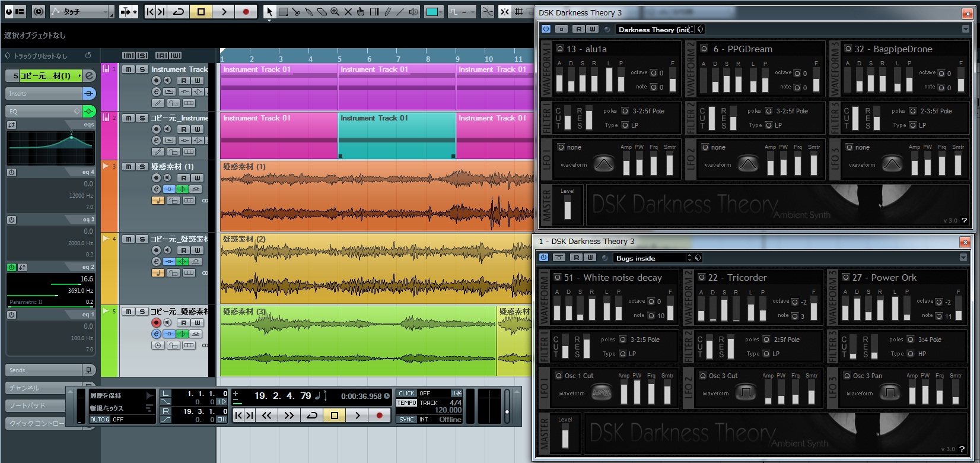Image resolution: width=980 pixels, height=463 pixels.
Task: Select the Mute X tool
Action: (348, 11)
